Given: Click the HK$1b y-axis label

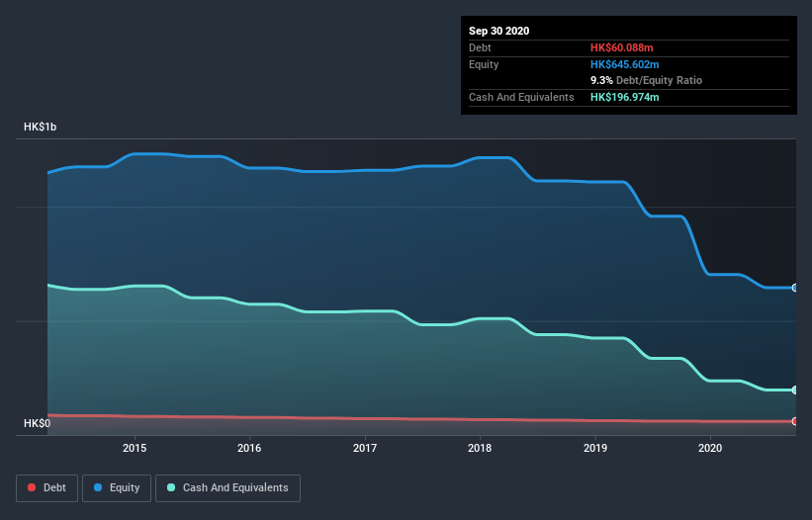Looking at the screenshot, I should 40,127.
